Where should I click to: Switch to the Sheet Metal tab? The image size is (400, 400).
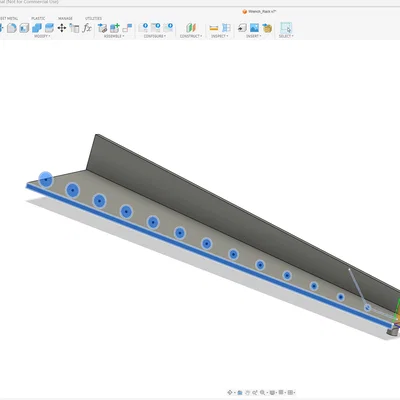click(x=8, y=18)
